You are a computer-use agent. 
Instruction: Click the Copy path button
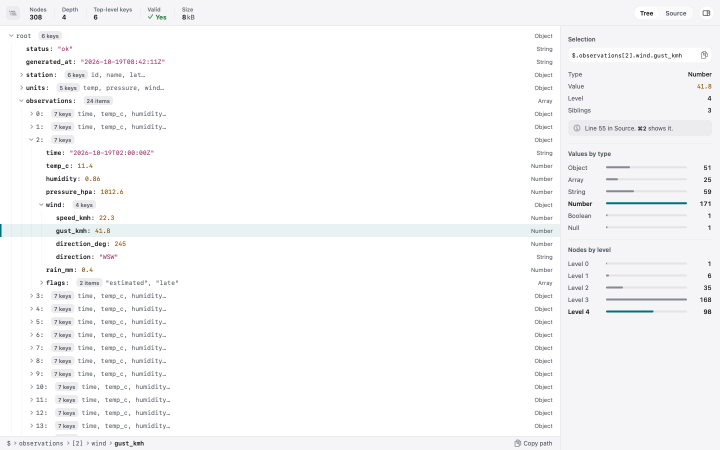pos(533,443)
